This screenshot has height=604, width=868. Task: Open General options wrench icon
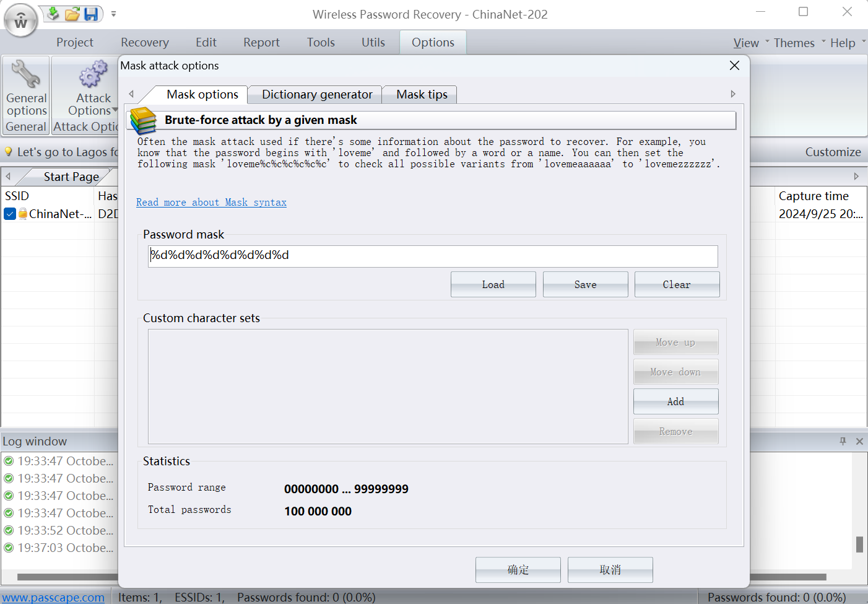[26, 74]
